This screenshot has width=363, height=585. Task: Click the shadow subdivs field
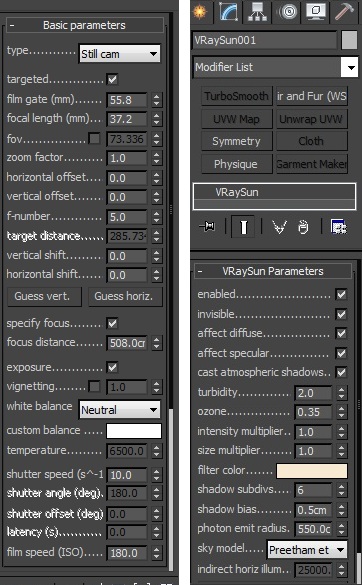(x=313, y=490)
